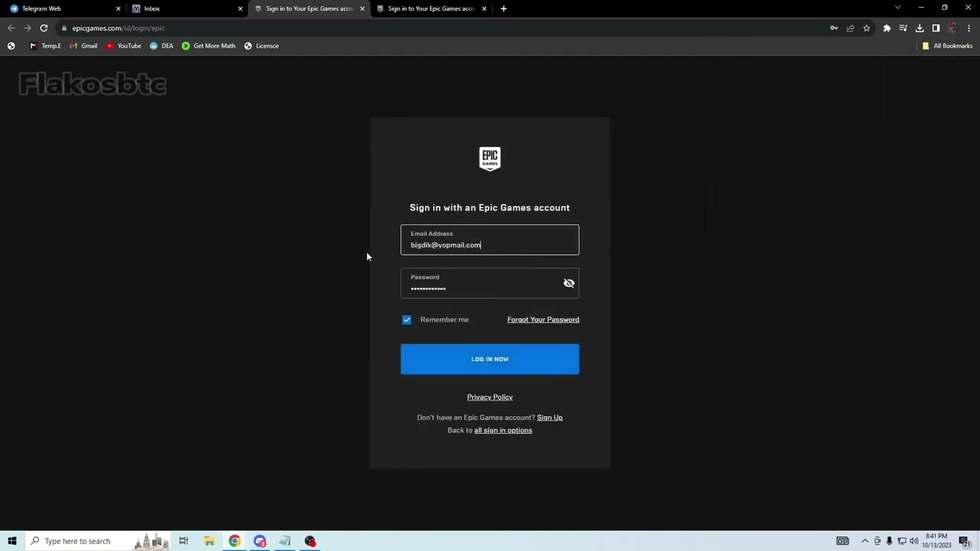Open saved passwords key icon
The height and width of the screenshot is (551, 980).
pos(834,28)
